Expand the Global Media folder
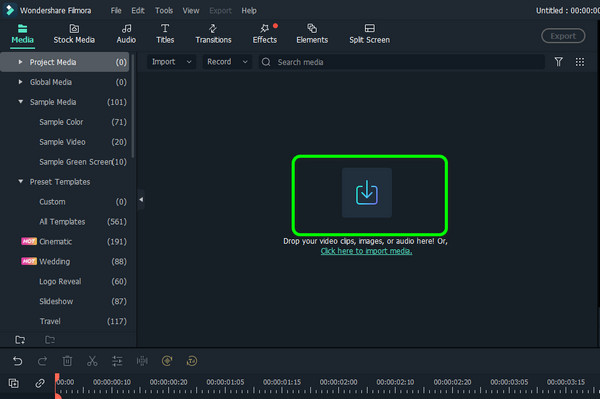 click(20, 82)
